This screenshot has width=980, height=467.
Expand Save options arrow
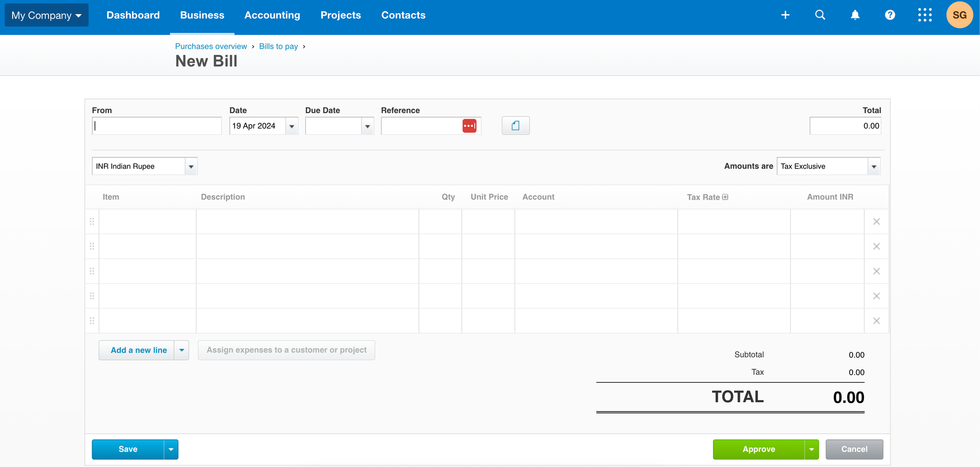click(x=171, y=449)
